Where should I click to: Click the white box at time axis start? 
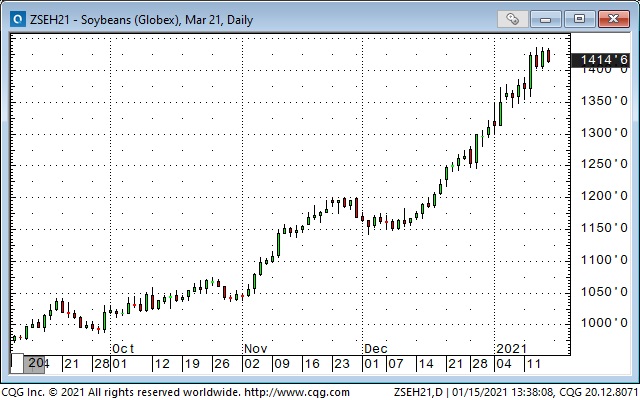point(17,363)
